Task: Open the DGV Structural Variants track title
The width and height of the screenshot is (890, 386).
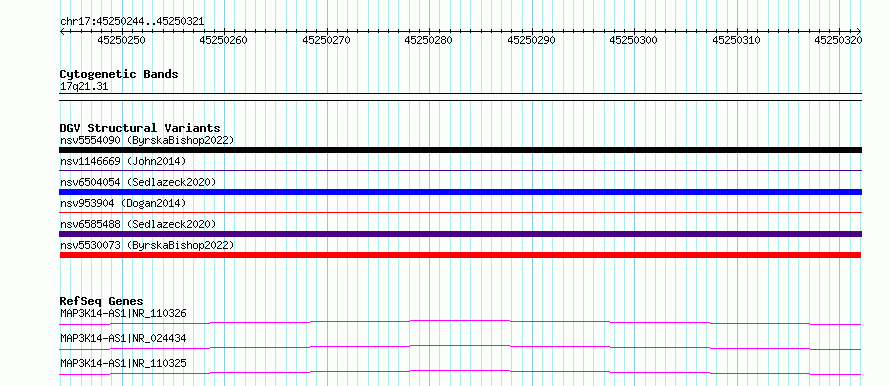Action: 140,128
